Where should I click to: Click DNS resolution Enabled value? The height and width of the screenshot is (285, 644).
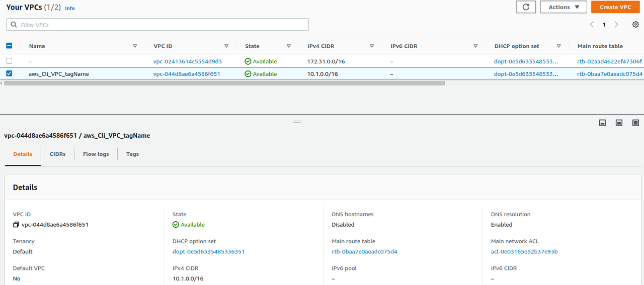click(x=502, y=225)
